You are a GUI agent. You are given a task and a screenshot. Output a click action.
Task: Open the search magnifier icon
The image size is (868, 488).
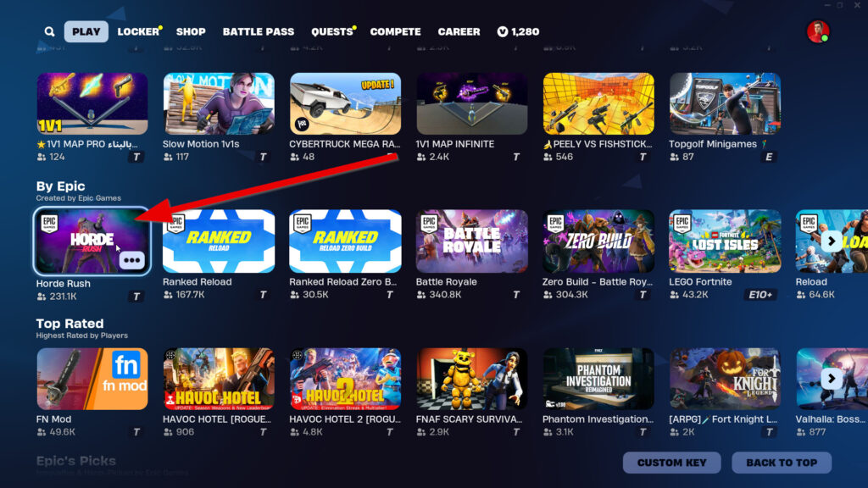click(49, 31)
